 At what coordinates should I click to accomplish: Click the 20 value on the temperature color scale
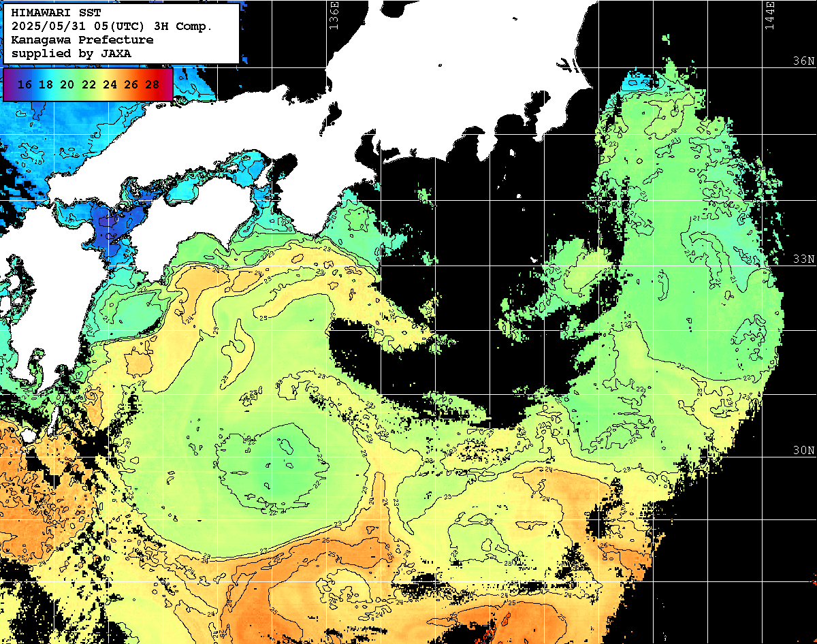67,85
